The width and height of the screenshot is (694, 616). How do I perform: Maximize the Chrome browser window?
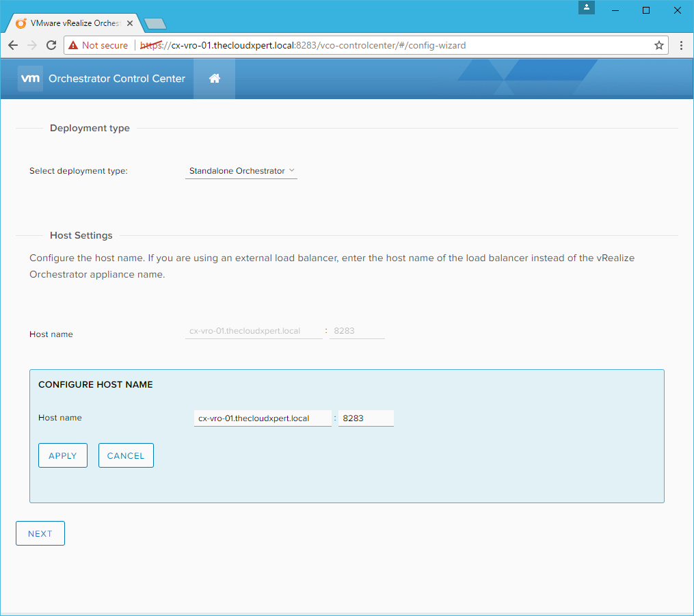coord(645,10)
